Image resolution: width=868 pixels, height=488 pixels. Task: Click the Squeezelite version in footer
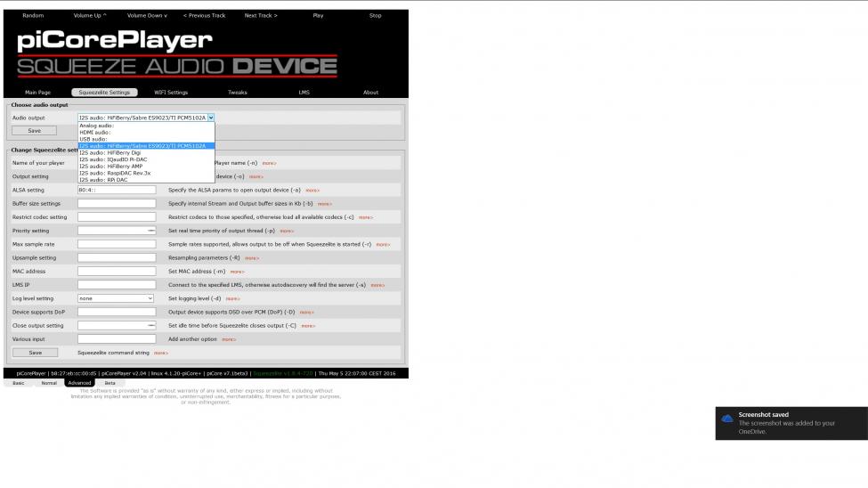283,373
